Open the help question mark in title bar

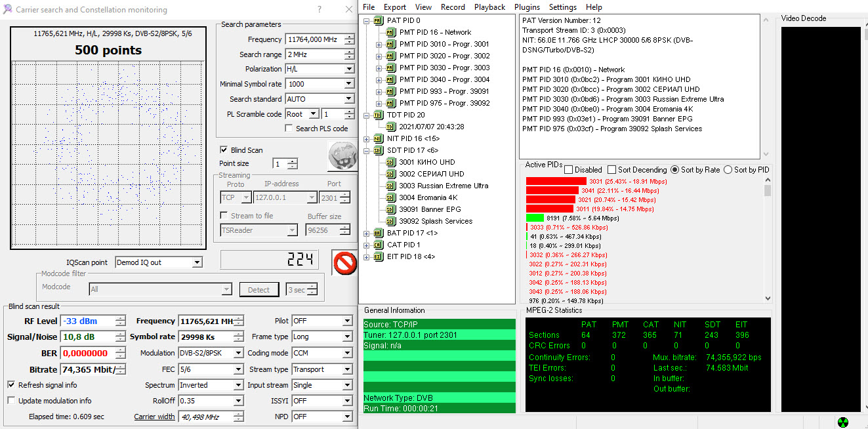point(320,10)
